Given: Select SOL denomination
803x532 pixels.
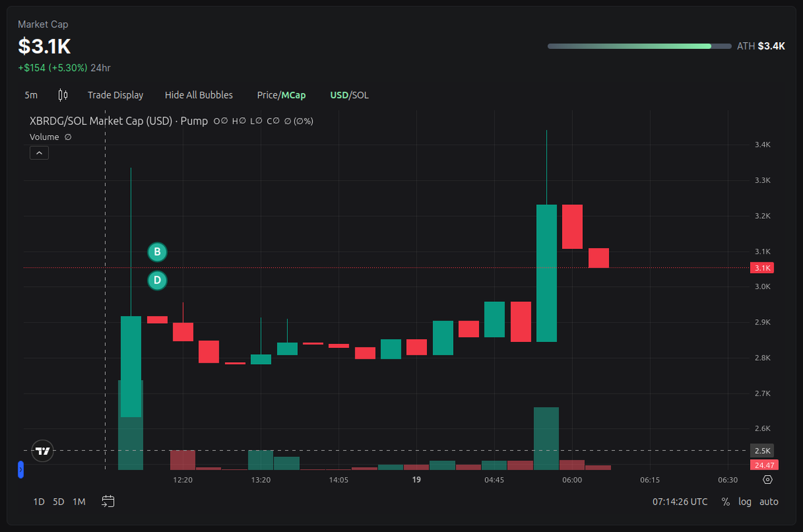Looking at the screenshot, I should coord(361,95).
